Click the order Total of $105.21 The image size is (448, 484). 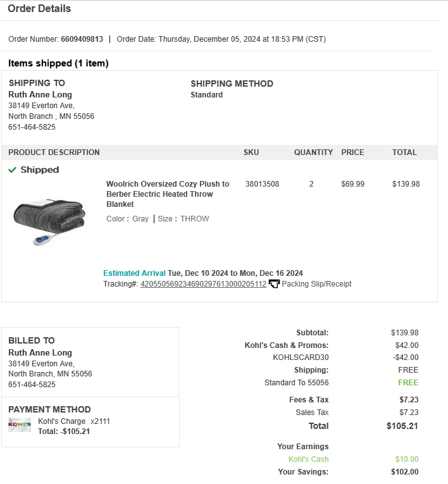point(402,426)
